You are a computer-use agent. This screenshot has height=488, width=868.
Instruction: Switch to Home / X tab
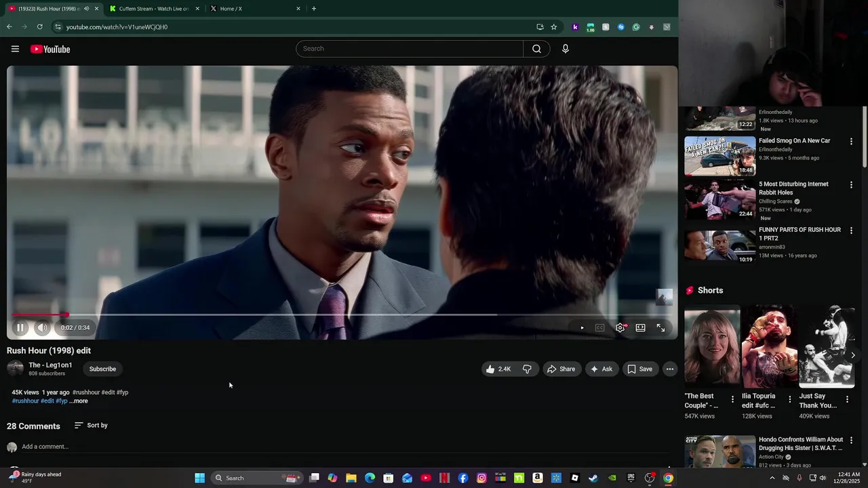point(254,9)
